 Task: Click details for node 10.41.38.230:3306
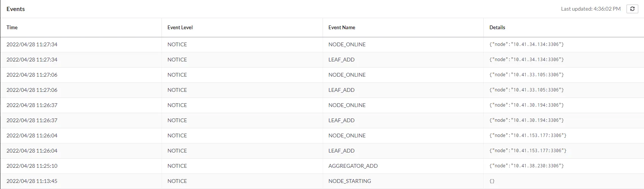(526, 166)
